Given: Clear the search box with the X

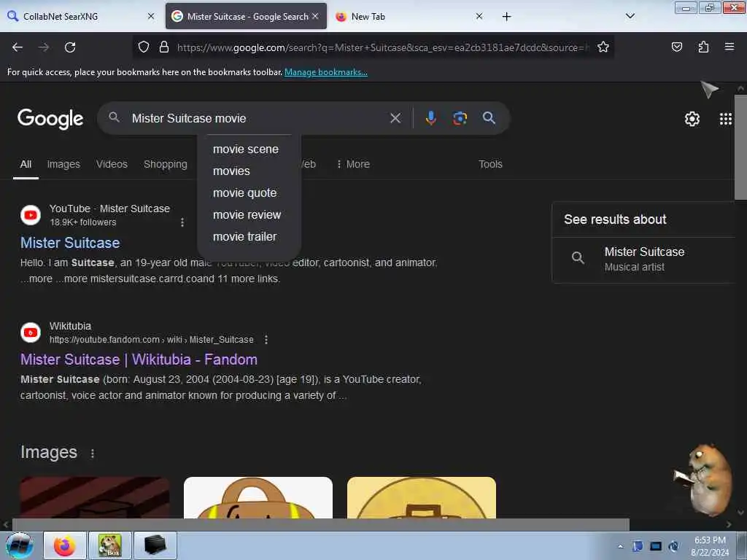Looking at the screenshot, I should [395, 118].
